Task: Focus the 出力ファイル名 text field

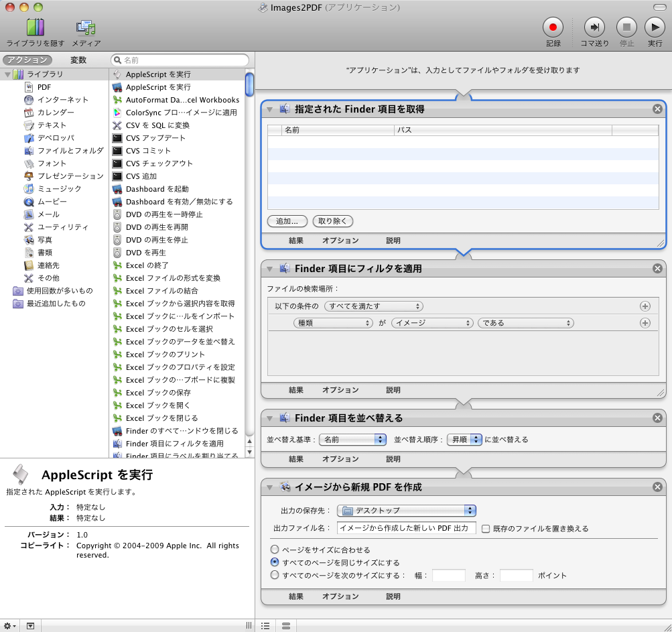Action: point(406,528)
